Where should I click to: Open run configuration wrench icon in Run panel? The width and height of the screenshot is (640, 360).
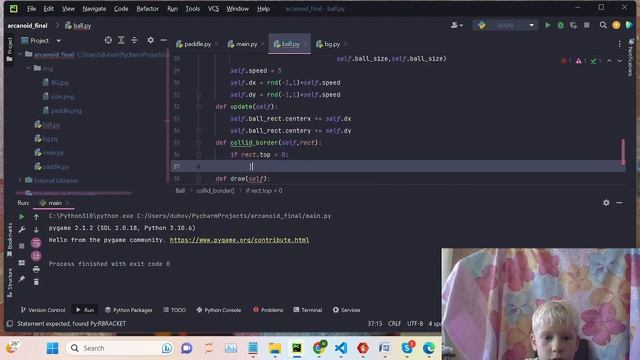[22, 230]
